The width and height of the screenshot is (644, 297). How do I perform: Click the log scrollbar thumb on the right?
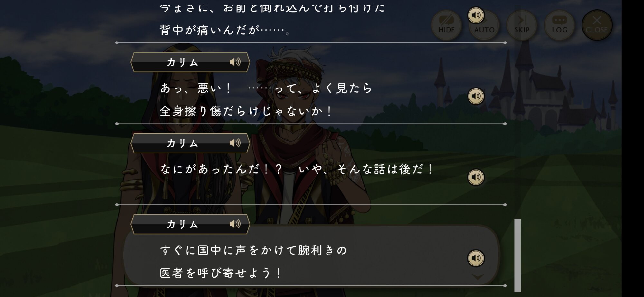(x=517, y=255)
